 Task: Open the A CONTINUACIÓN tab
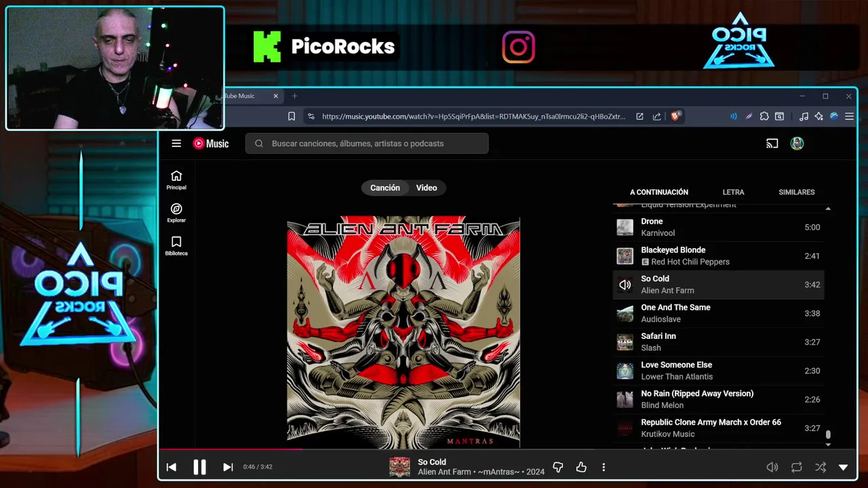point(659,192)
